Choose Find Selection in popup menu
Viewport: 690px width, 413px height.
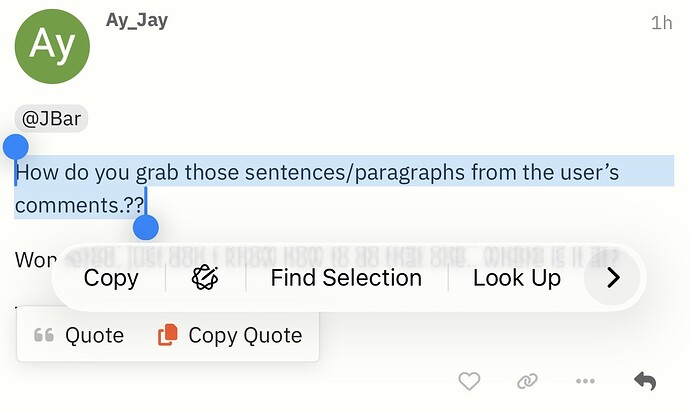[346, 278]
